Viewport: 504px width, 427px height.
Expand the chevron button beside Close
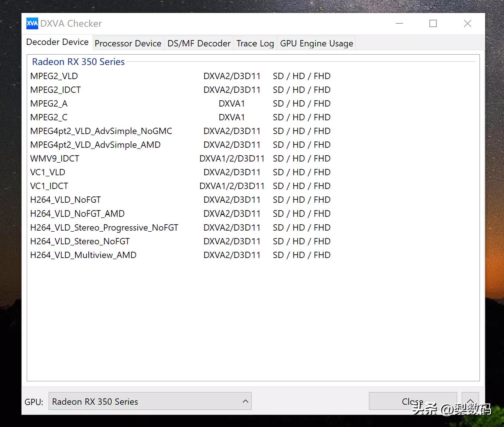coord(470,401)
